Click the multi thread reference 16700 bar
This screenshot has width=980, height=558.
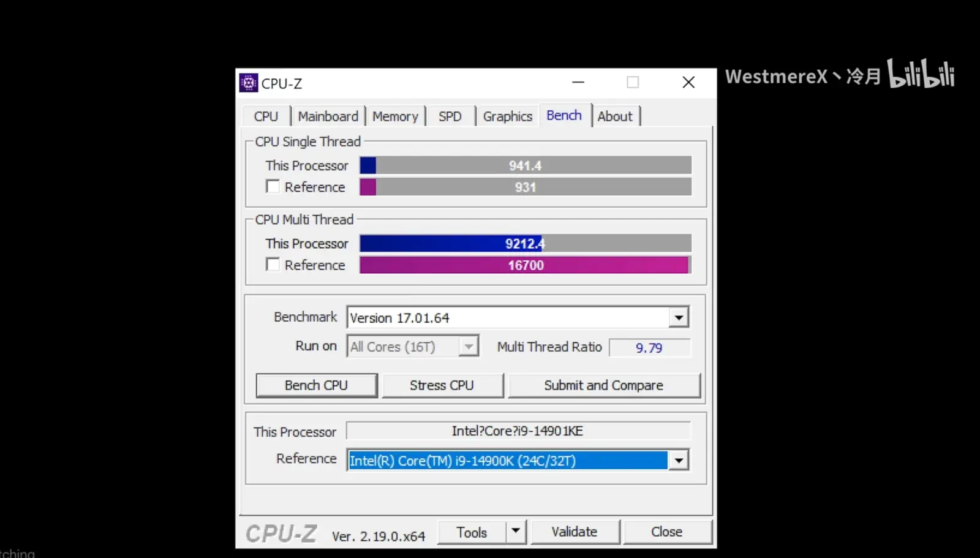pyautogui.click(x=526, y=265)
